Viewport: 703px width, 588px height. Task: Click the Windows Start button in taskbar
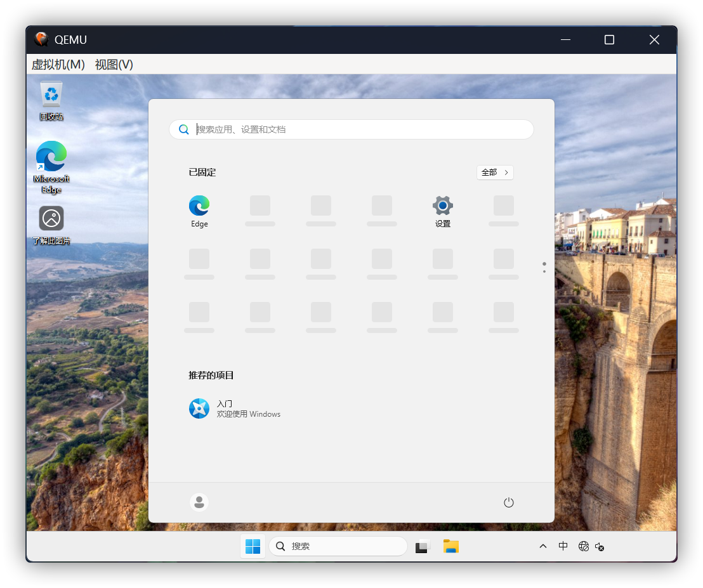coord(253,546)
